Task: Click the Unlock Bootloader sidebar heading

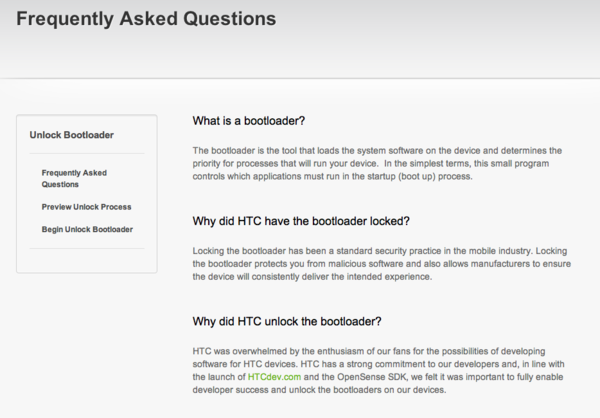Action: click(72, 134)
